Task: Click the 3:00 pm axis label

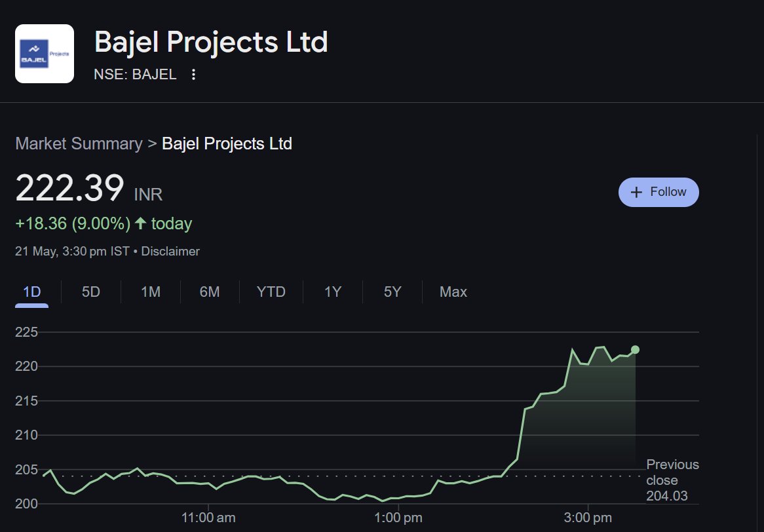Action: [x=588, y=518]
